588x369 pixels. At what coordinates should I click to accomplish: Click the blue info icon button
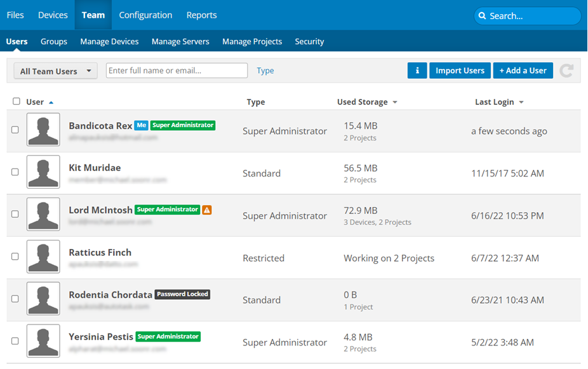(417, 70)
